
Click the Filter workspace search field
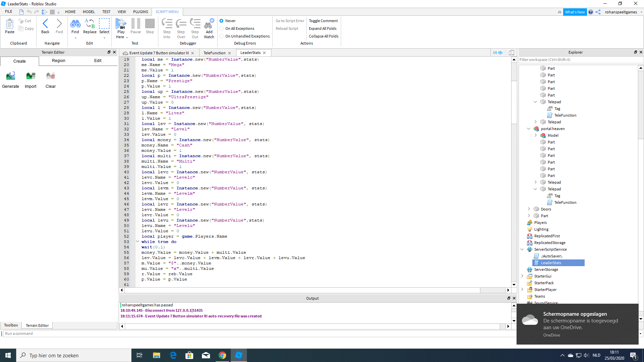click(x=580, y=60)
